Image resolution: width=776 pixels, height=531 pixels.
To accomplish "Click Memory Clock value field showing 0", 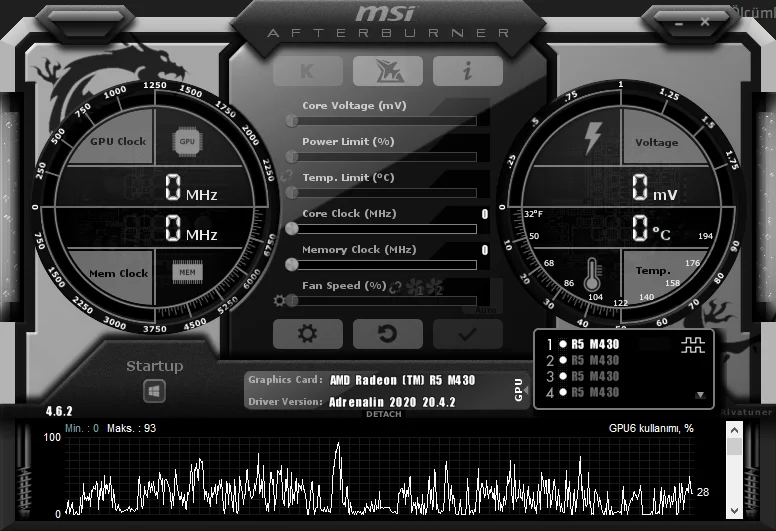I will click(x=485, y=250).
